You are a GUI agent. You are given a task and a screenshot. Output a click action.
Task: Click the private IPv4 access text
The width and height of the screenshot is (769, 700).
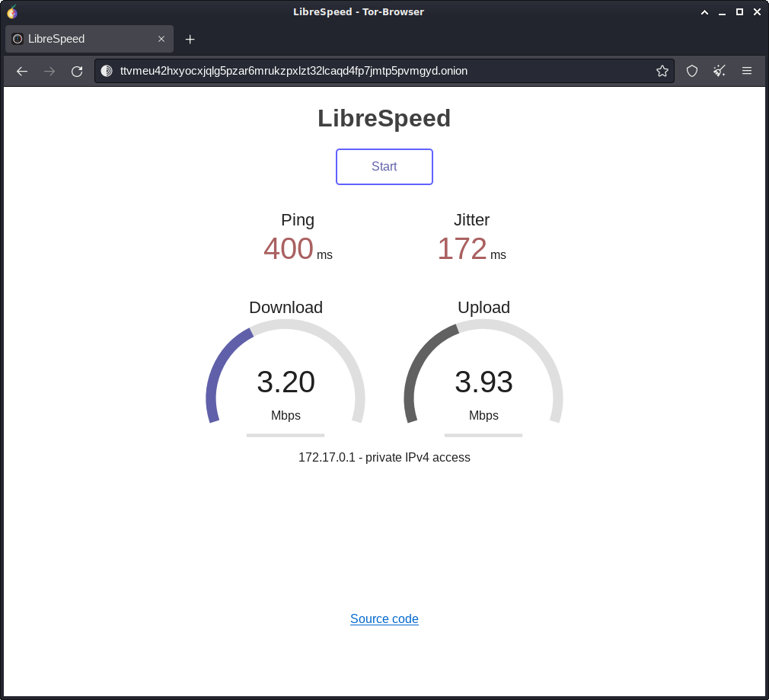[x=384, y=457]
